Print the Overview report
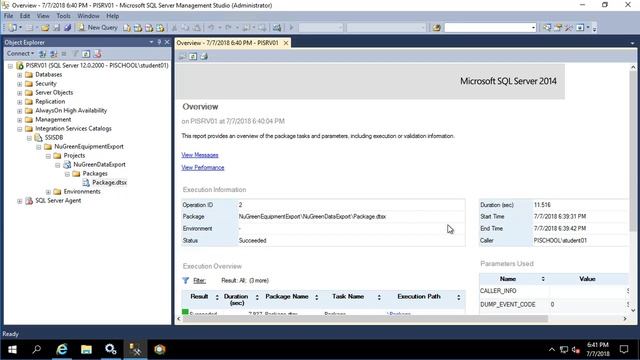The image size is (640, 360). click(x=204, y=56)
